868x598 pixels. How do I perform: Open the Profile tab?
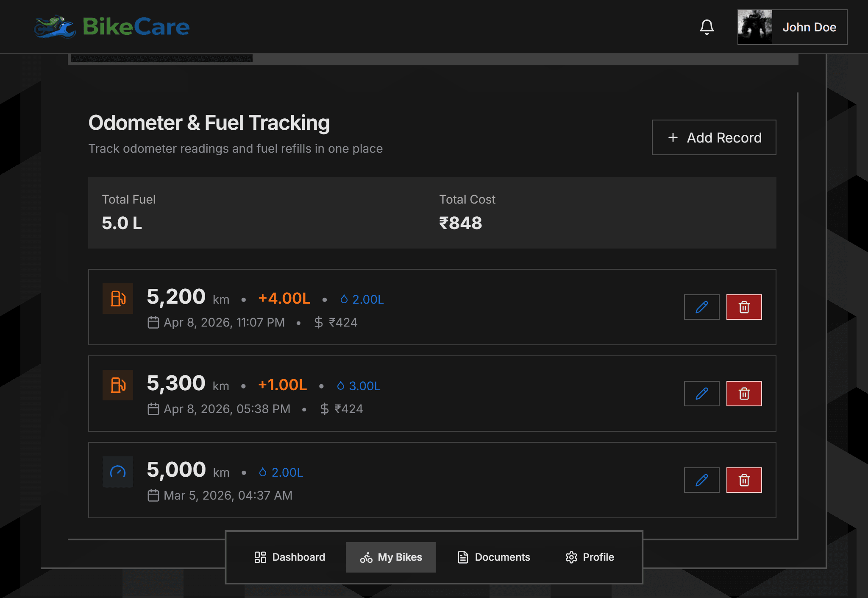click(x=590, y=557)
